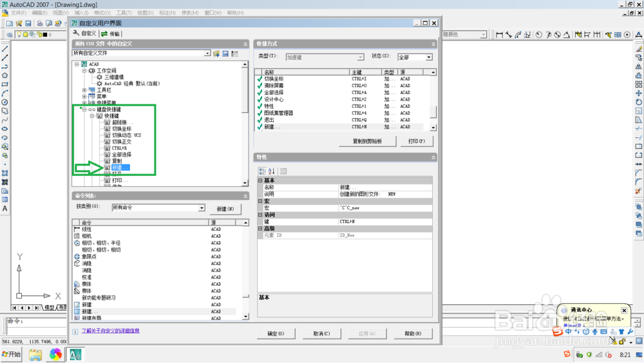
Task: Expand the 工具栏 tree node
Action: pyautogui.click(x=84, y=90)
